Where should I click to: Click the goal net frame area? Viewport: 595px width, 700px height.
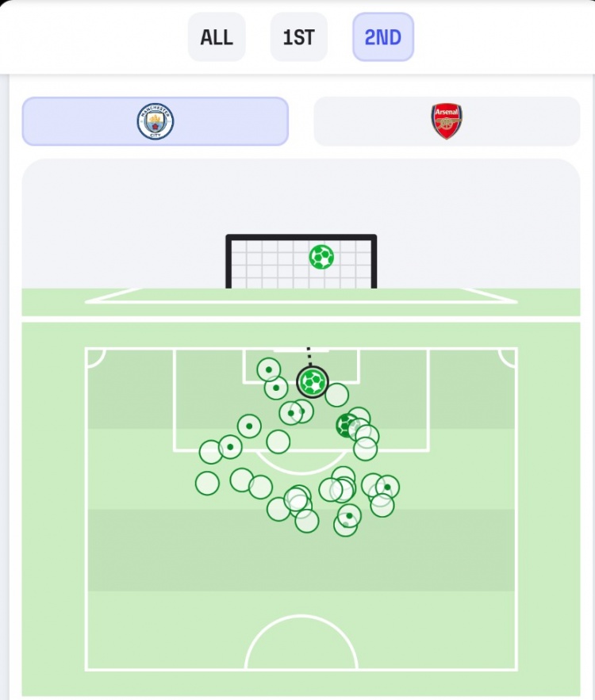301,262
